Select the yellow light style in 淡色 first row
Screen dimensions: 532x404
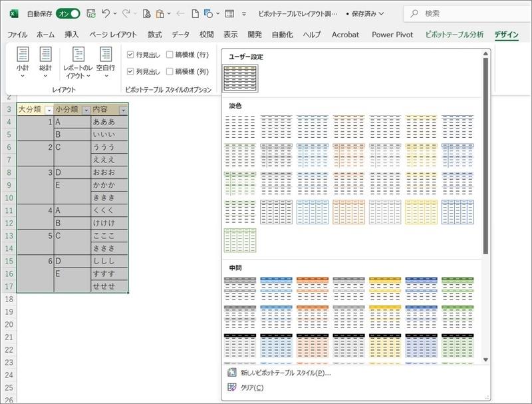click(422, 127)
